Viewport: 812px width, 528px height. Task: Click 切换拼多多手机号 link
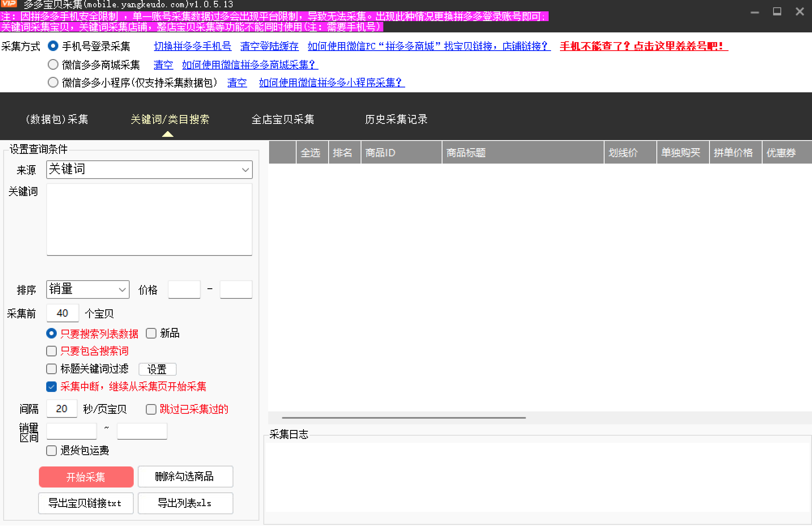[x=192, y=47]
